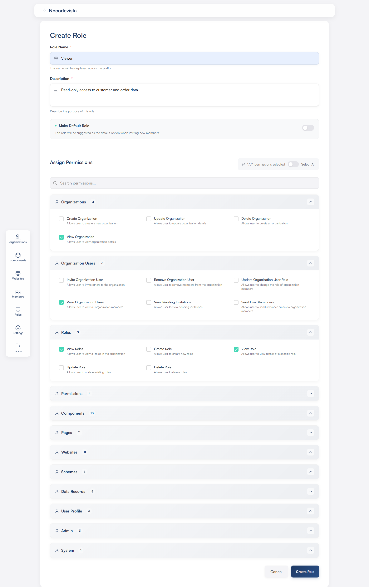
Task: Uncheck the View Roles permission
Action: pos(61,349)
